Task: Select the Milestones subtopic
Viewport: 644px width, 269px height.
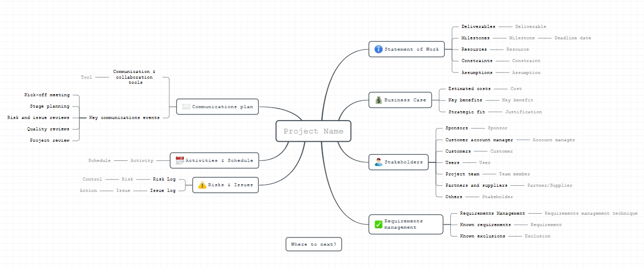Action: click(475, 38)
